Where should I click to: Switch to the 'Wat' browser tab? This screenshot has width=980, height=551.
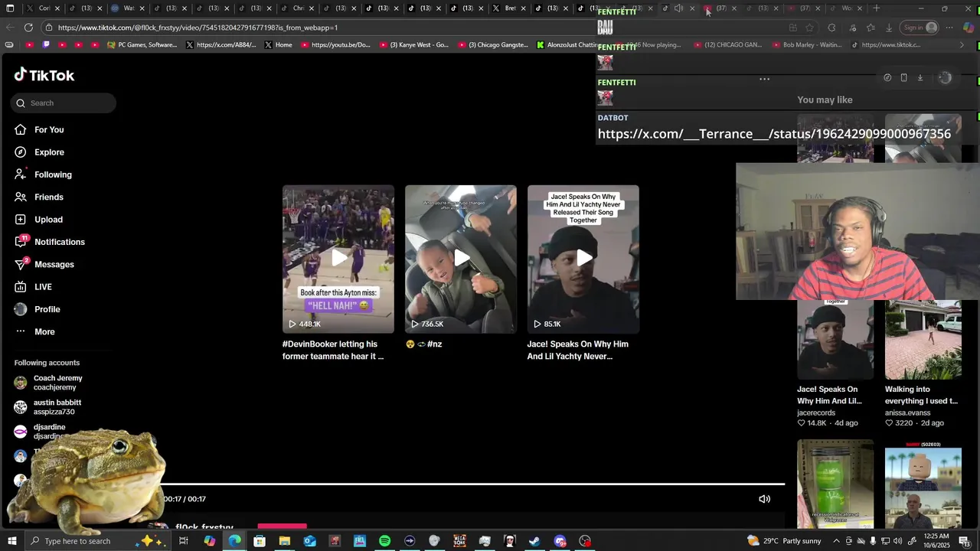click(127, 8)
